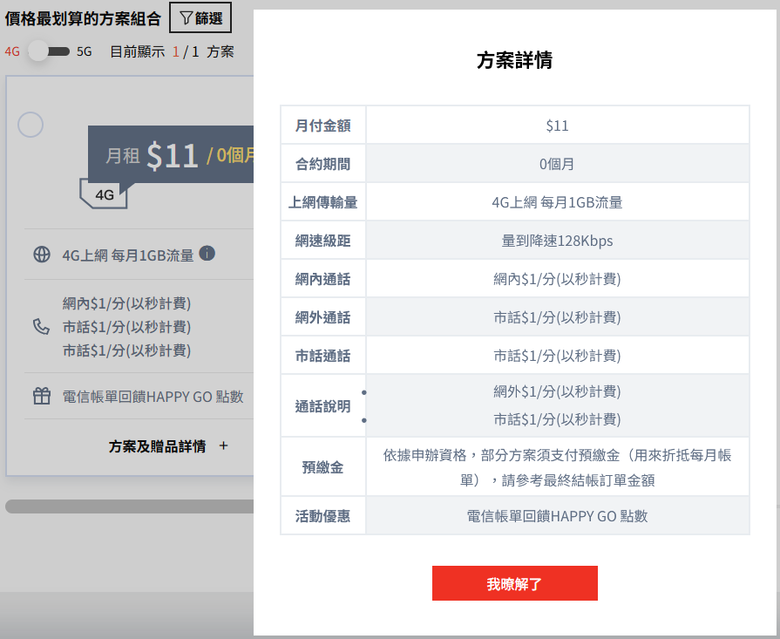Click the globe icon beside 4G上網
The image size is (780, 639).
pyautogui.click(x=42, y=254)
